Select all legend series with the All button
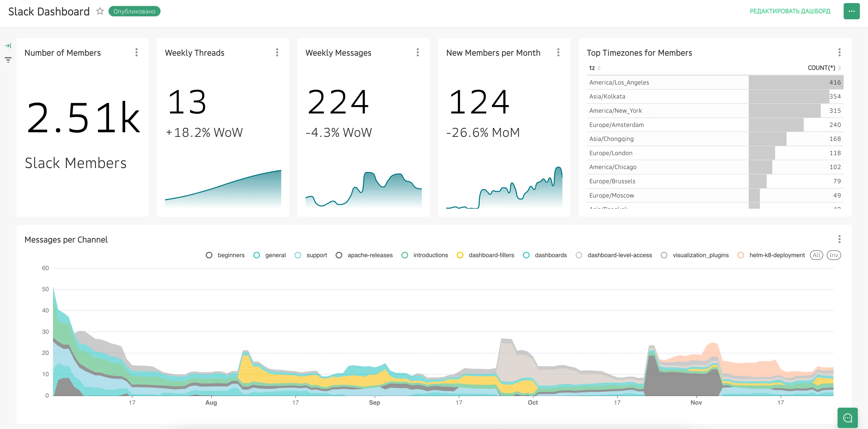Screen dimensions: 868x429 816,255
